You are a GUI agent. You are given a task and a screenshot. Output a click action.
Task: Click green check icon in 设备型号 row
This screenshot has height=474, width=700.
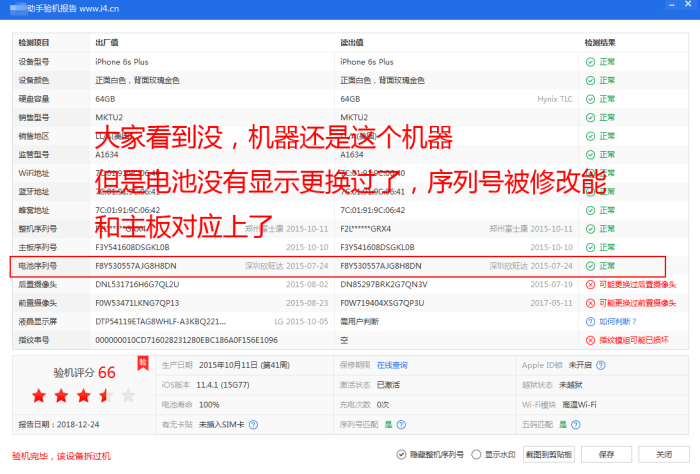[590, 62]
